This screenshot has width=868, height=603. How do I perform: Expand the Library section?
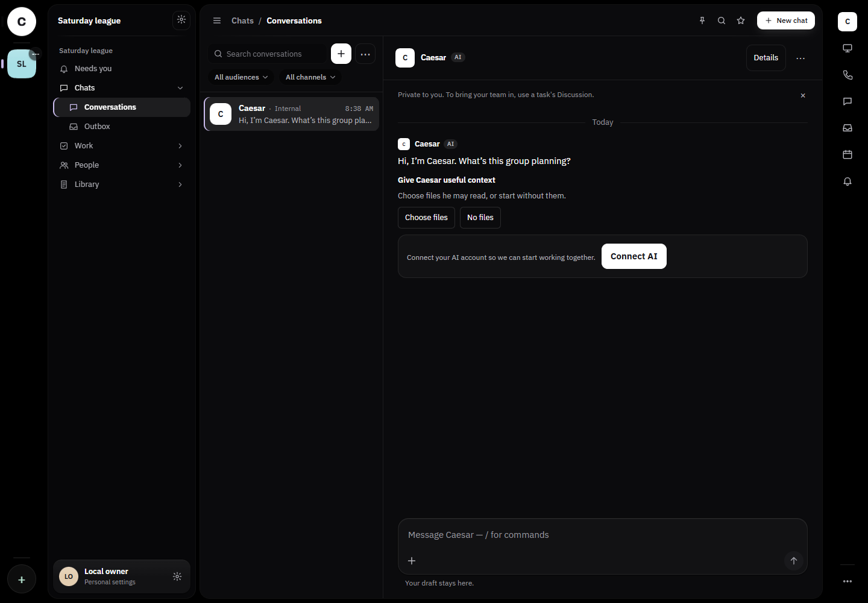pos(180,185)
